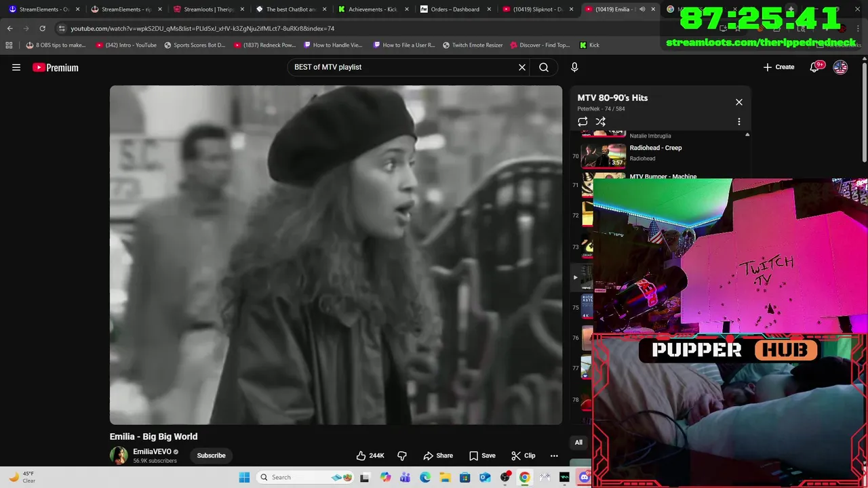Open '8 OBS tips to make' bookmark
This screenshot has height=488, width=868.
click(56, 45)
